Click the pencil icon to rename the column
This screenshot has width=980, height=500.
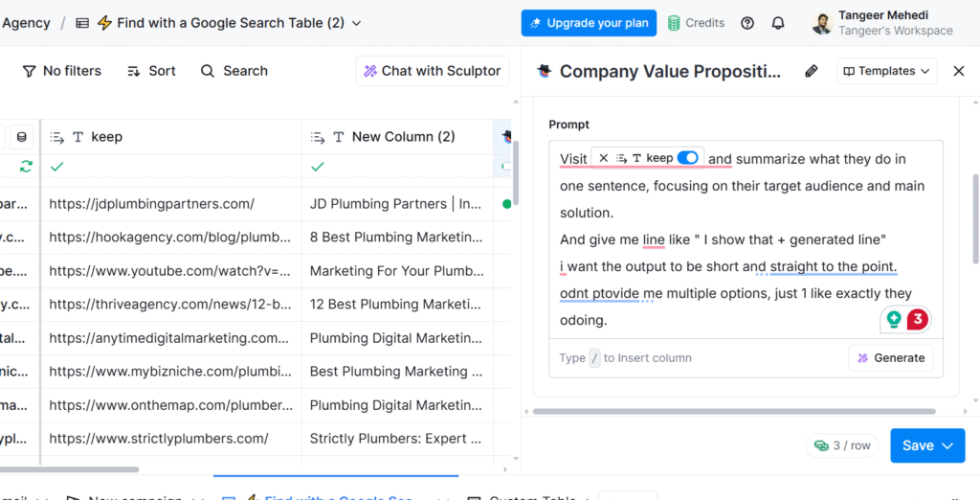click(x=811, y=71)
